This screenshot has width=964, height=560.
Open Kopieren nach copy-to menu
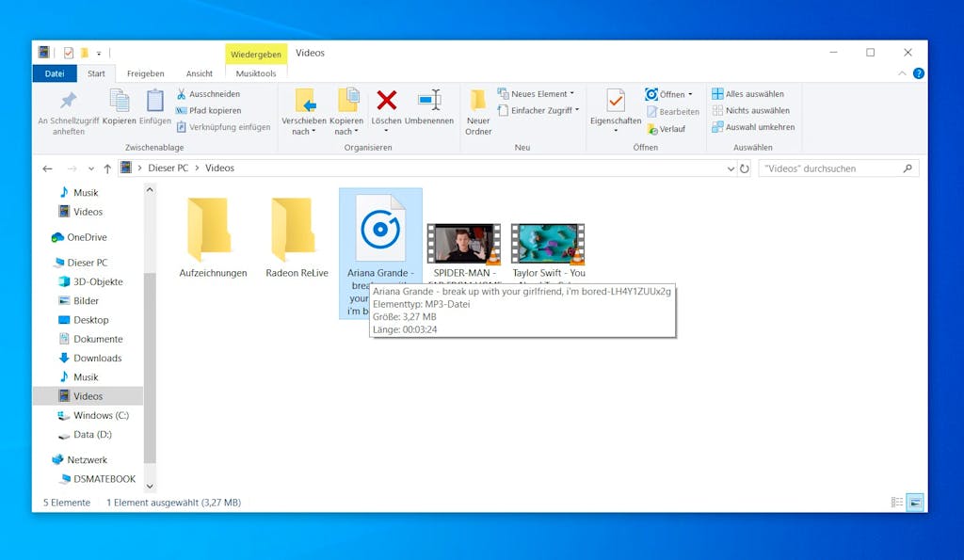346,113
